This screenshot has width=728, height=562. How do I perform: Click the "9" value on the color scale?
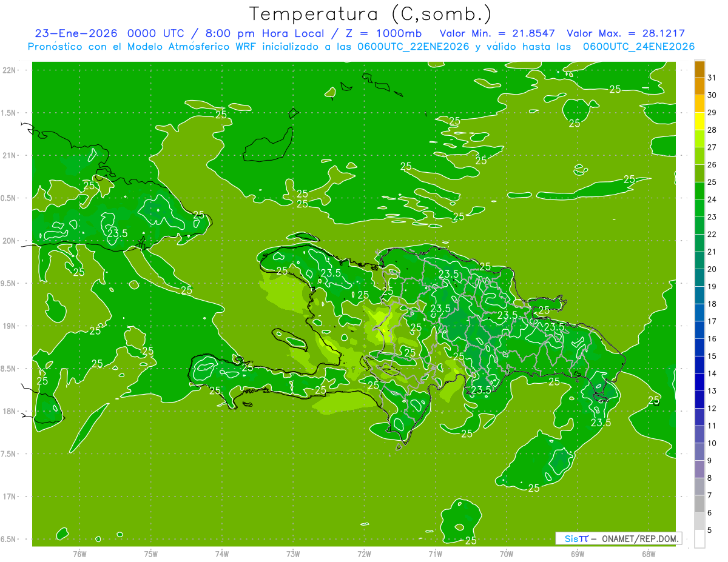pos(710,461)
